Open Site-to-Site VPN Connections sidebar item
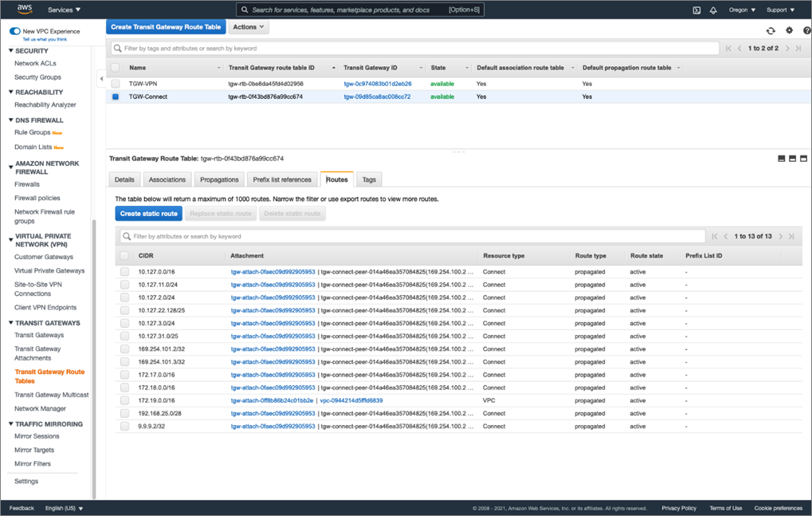Image resolution: width=812 pixels, height=516 pixels. pyautogui.click(x=37, y=289)
